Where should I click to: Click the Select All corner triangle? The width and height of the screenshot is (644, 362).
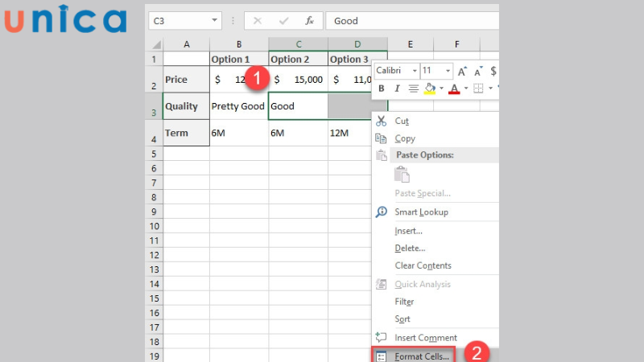[x=155, y=43]
